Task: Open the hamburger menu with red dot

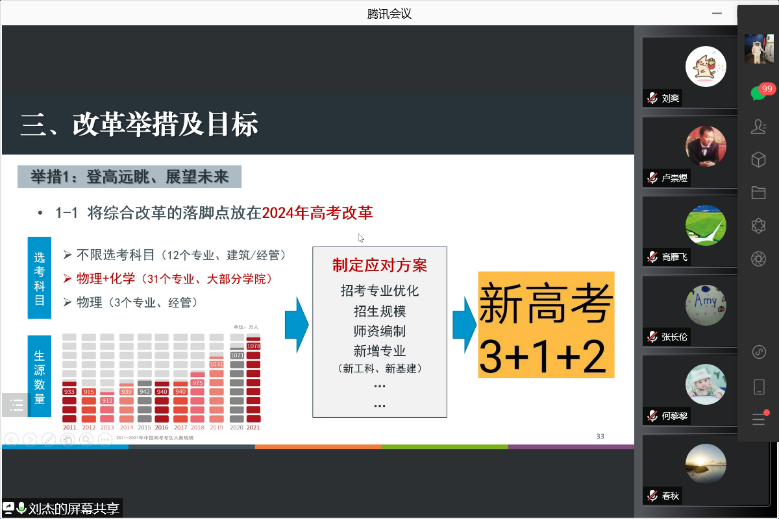Action: [x=759, y=419]
